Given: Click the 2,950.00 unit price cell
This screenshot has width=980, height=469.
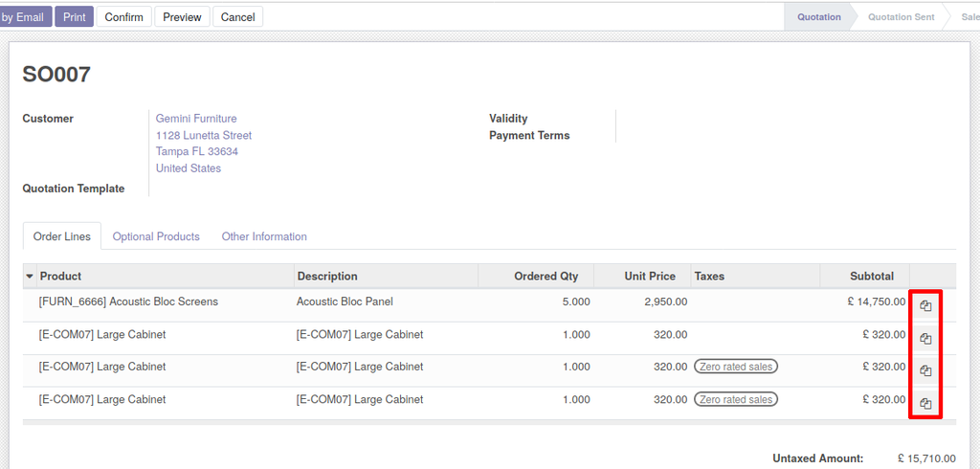Looking at the screenshot, I should 666,301.
